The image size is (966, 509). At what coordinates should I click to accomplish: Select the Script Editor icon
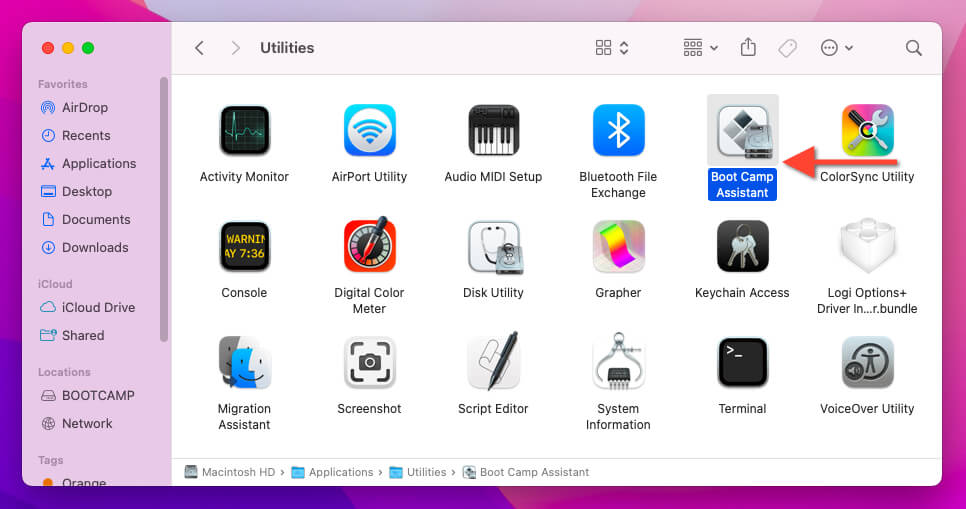coord(493,362)
